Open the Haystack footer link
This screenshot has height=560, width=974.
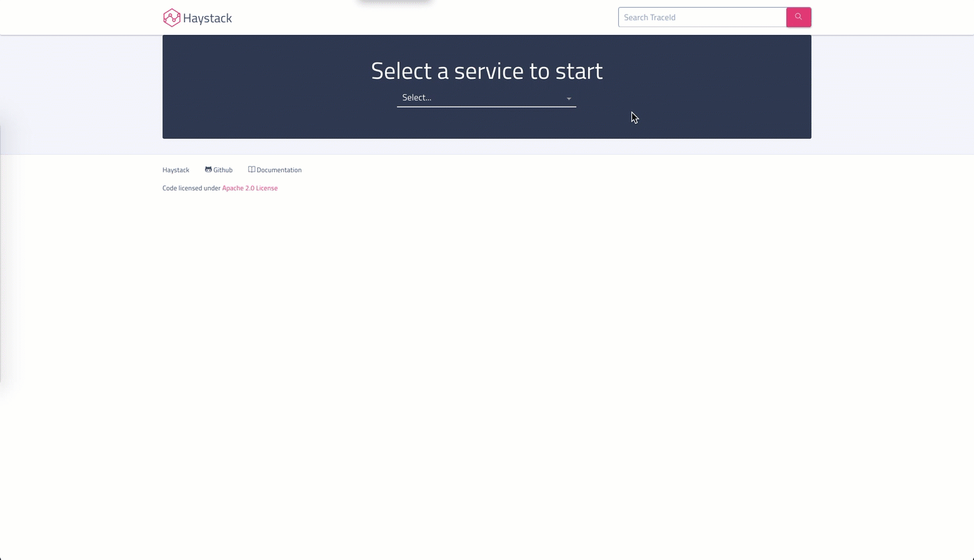(x=176, y=170)
